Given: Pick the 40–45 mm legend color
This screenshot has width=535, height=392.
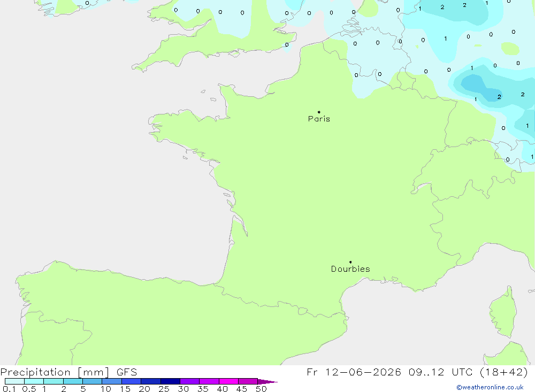Looking at the screenshot, I should coord(228,381).
